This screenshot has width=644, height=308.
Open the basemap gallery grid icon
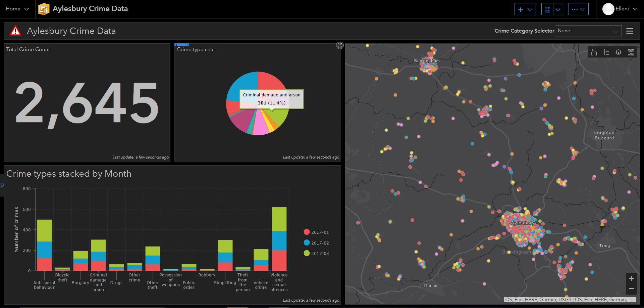(631, 52)
